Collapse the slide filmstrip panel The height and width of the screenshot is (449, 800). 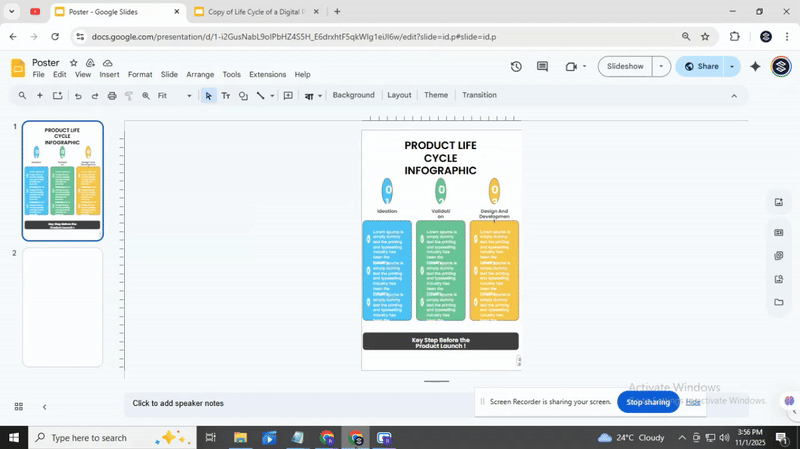tap(44, 407)
